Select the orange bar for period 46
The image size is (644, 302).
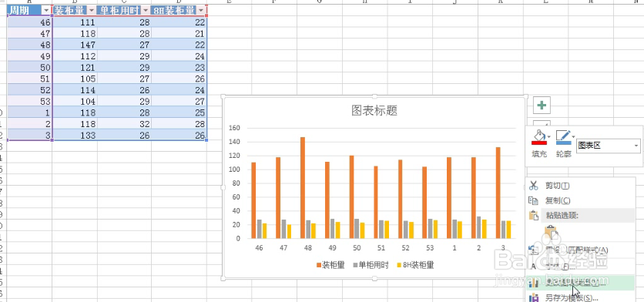253,200
